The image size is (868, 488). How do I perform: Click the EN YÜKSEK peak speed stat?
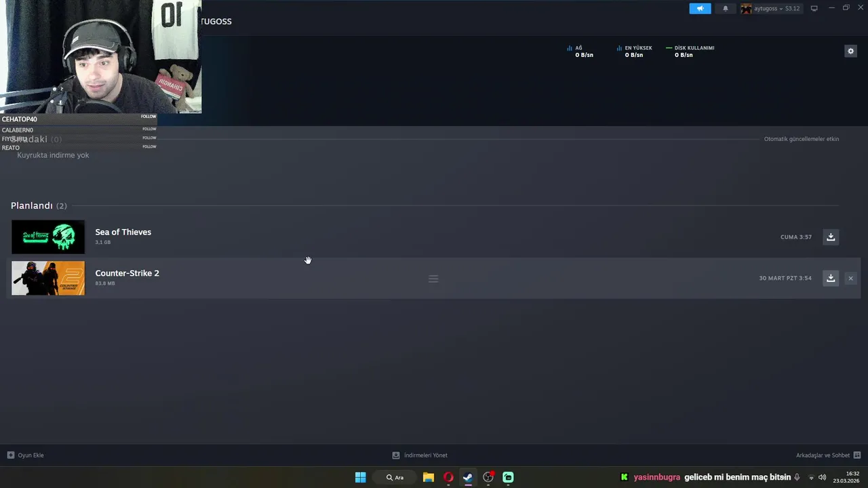point(635,52)
